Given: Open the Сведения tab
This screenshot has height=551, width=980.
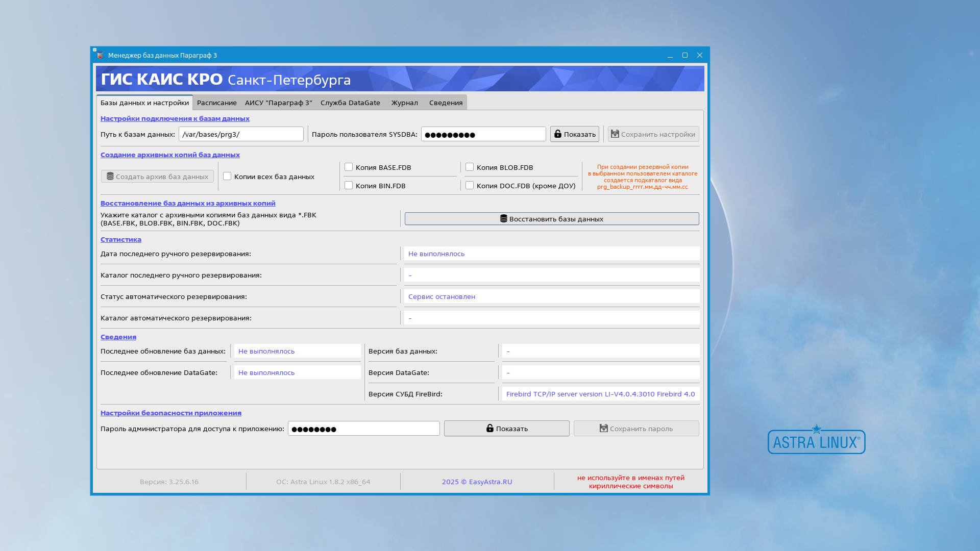Looking at the screenshot, I should tap(446, 103).
